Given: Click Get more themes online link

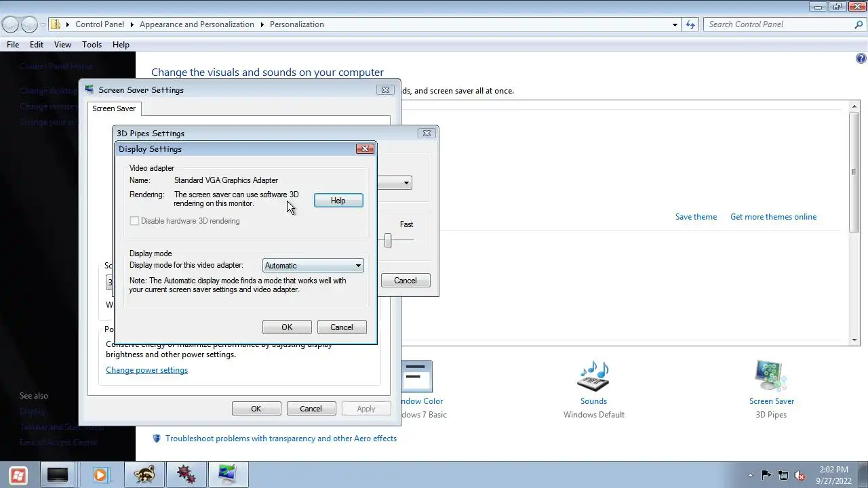Looking at the screenshot, I should point(773,217).
